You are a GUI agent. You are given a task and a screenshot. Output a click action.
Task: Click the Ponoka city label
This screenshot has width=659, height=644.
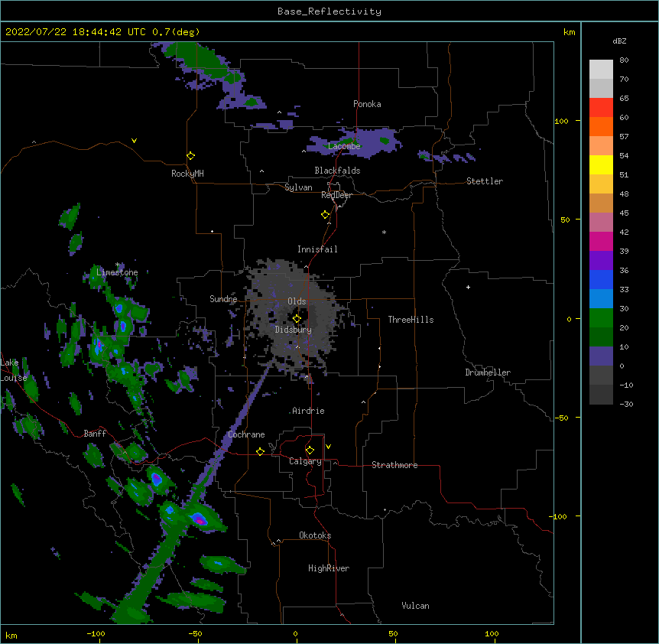367,104
